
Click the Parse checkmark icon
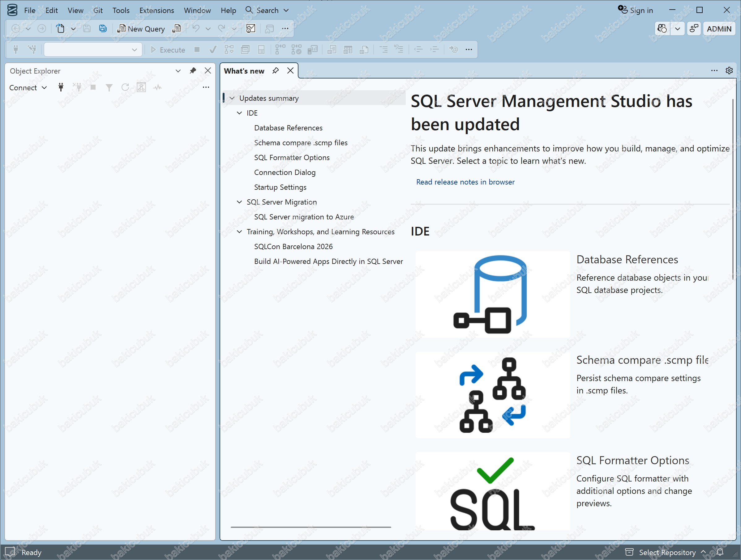pyautogui.click(x=212, y=50)
